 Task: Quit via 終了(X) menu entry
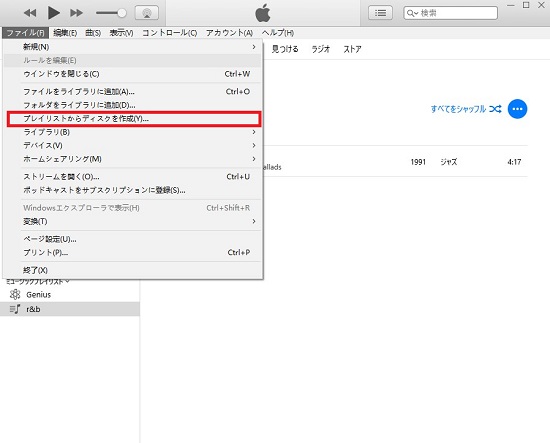pos(133,270)
